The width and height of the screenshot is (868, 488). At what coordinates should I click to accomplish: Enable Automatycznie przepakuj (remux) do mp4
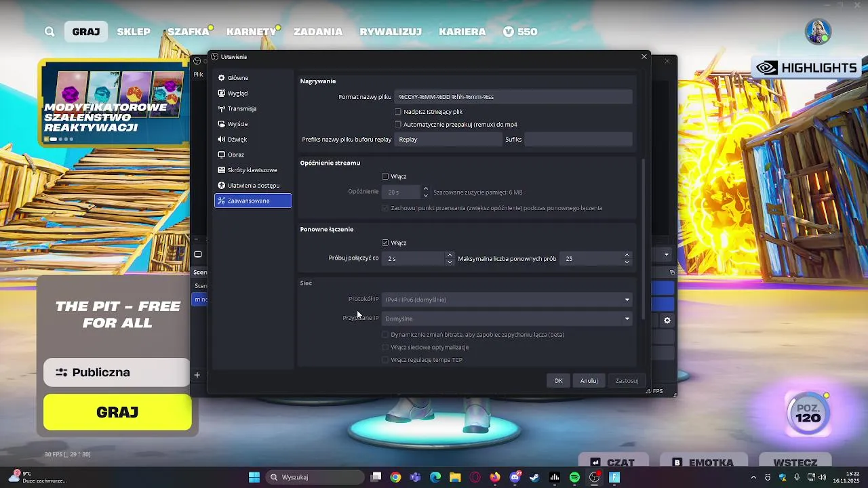click(398, 125)
